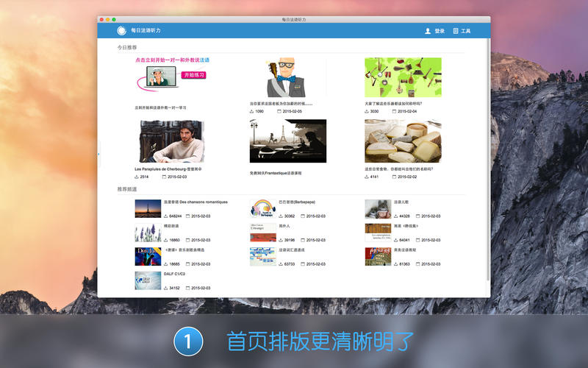The height and width of the screenshot is (368, 588).
Task: Open the 登录 login menu item
Action: click(440, 31)
